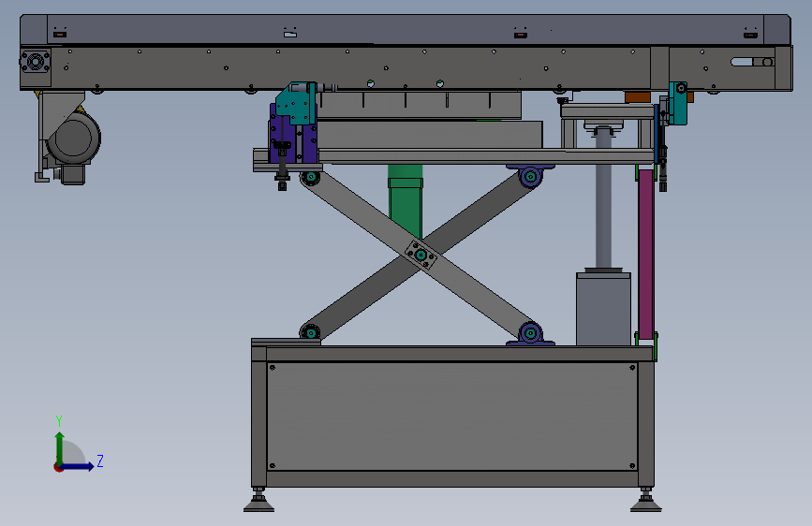Select the base cabinet front panel
This screenshot has width=812, height=526.
(452, 416)
